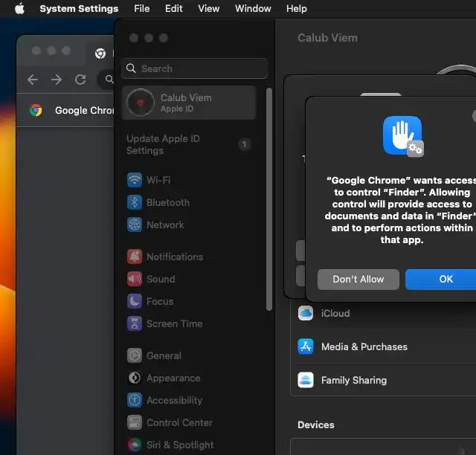Viewport: 476px width, 455px height.
Task: Click the magnifier icon in Settings search
Action: pyautogui.click(x=131, y=68)
